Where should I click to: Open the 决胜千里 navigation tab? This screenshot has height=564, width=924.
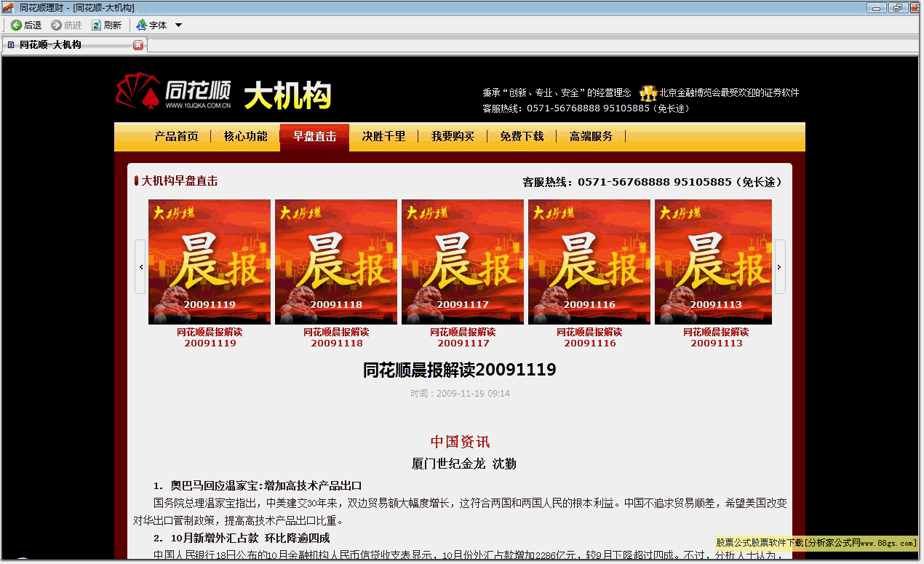click(x=383, y=136)
